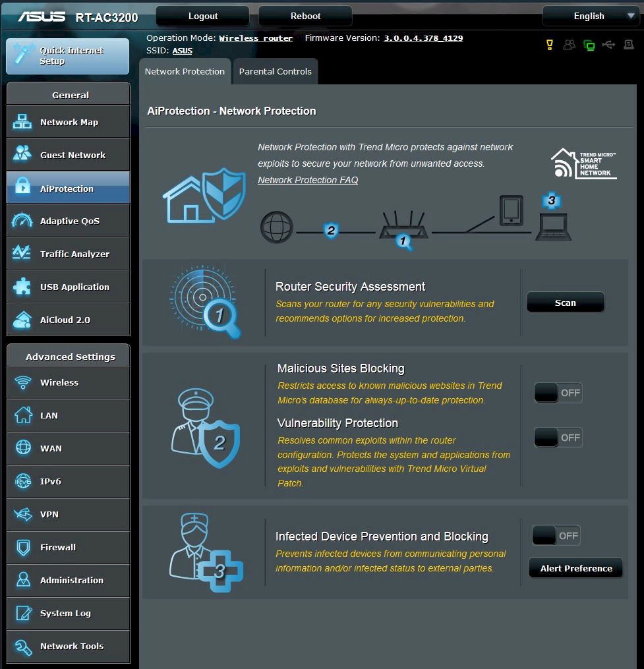Open the Guest Network menu item
The width and height of the screenshot is (644, 669).
tap(69, 154)
